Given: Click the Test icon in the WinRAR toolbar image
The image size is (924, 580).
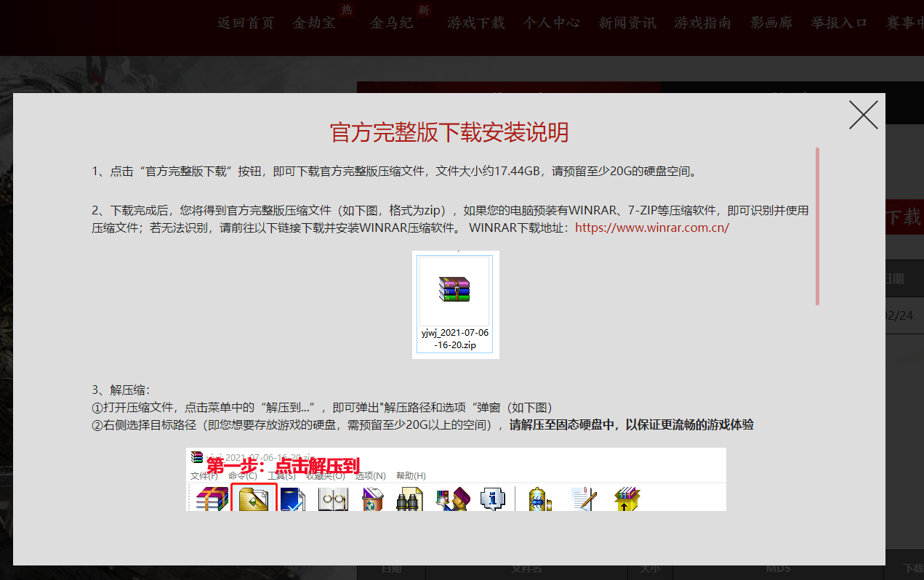Looking at the screenshot, I should 293,499.
